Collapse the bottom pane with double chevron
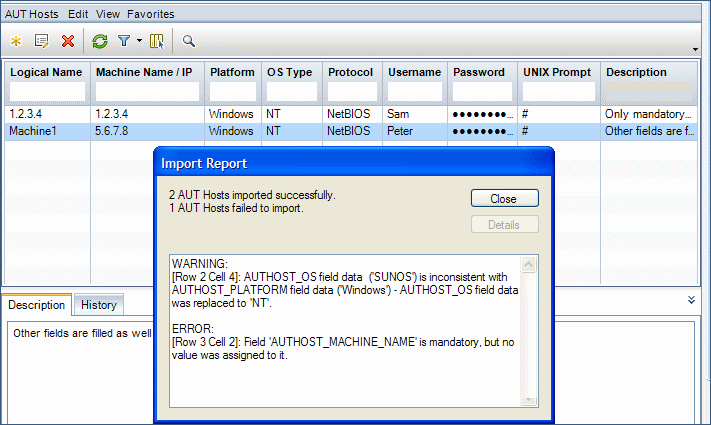The height and width of the screenshot is (425, 711). [691, 299]
